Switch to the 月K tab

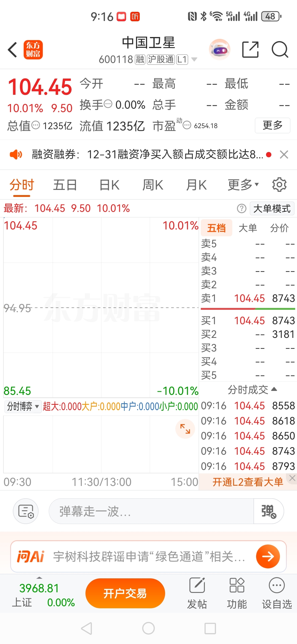coord(196,185)
